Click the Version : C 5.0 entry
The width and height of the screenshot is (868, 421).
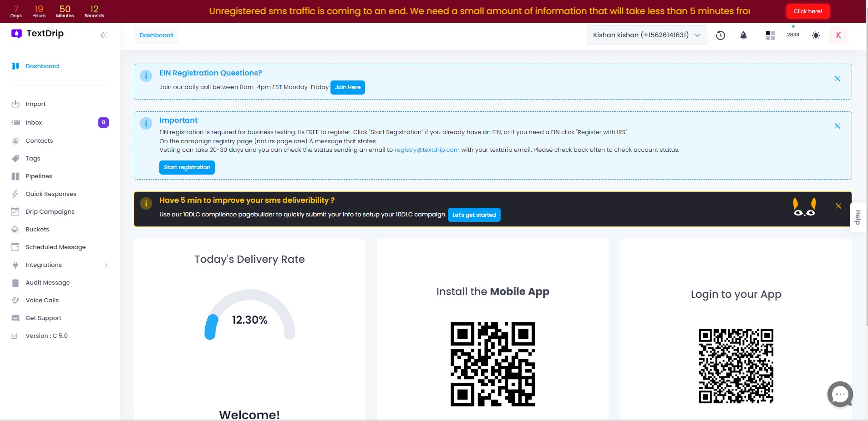46,336
